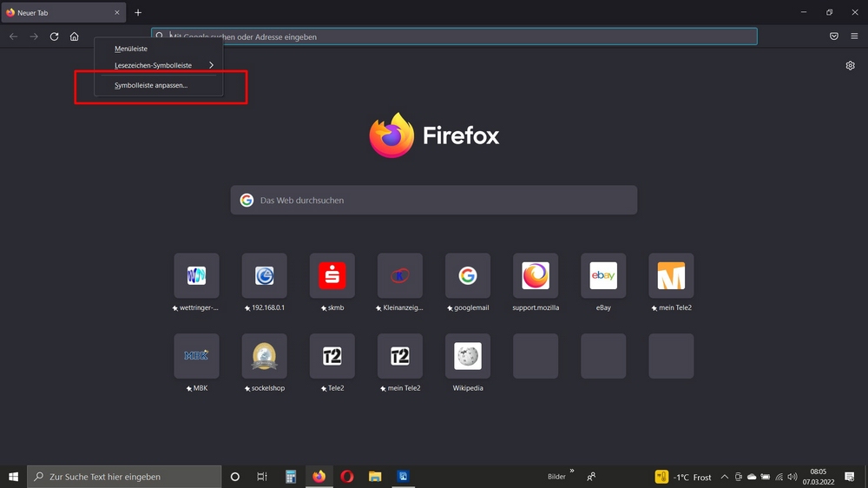The width and height of the screenshot is (868, 488).
Task: Reload the current page
Action: point(54,36)
